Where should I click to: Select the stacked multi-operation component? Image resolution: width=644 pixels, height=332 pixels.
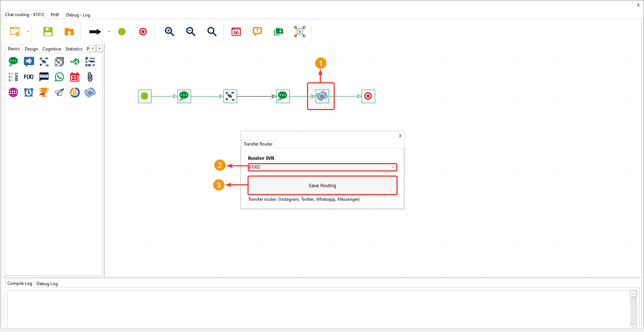(x=60, y=61)
